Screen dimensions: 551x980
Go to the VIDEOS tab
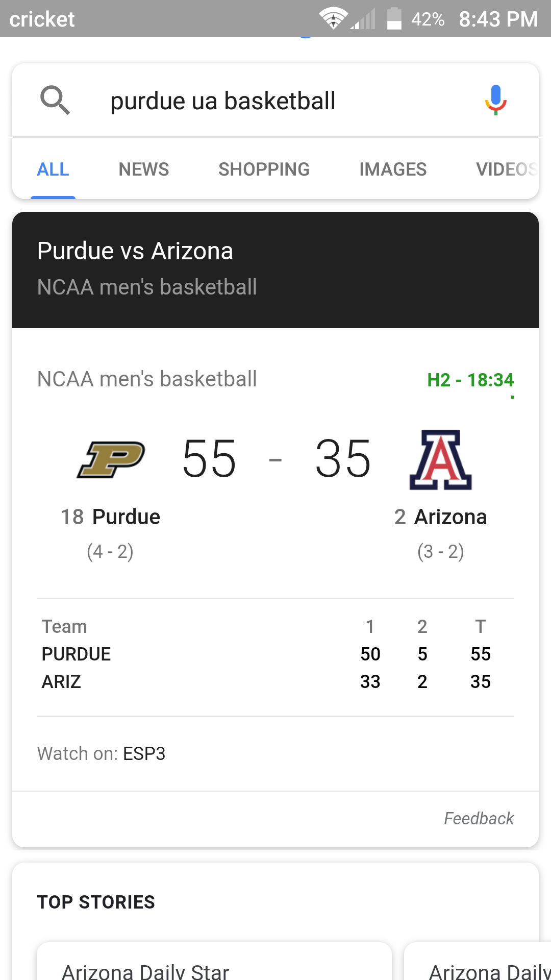pyautogui.click(x=507, y=169)
